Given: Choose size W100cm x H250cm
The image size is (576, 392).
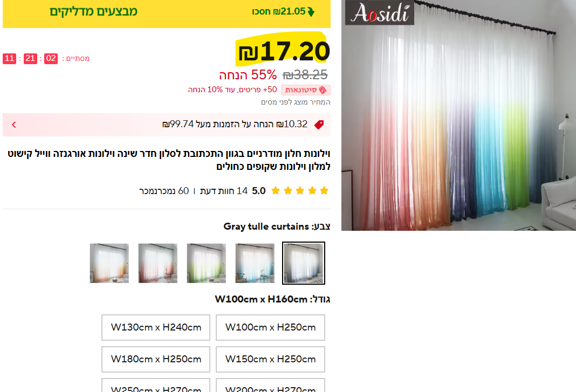Looking at the screenshot, I should tap(270, 327).
